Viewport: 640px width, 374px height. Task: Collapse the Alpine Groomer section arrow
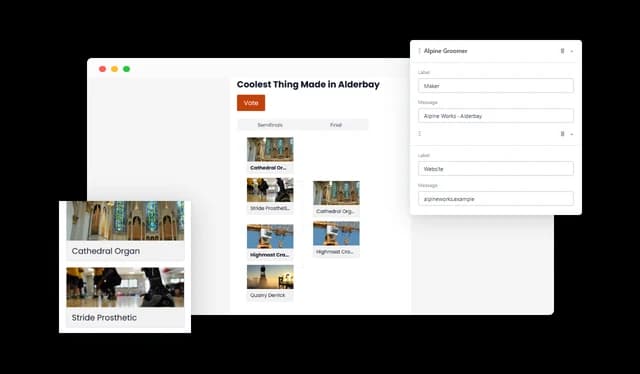point(572,51)
